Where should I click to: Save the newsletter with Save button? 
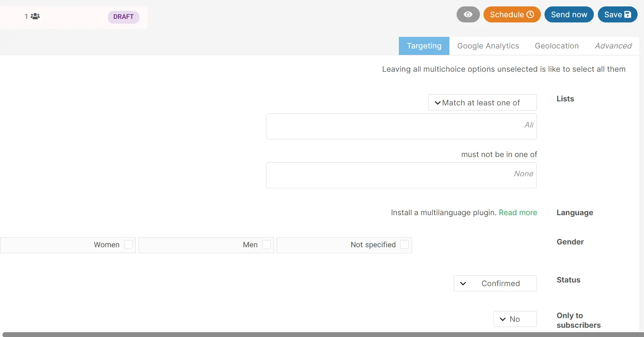click(618, 14)
